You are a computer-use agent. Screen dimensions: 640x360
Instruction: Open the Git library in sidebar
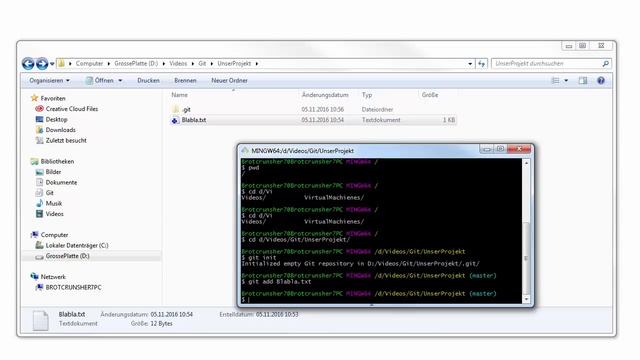pyautogui.click(x=49, y=193)
